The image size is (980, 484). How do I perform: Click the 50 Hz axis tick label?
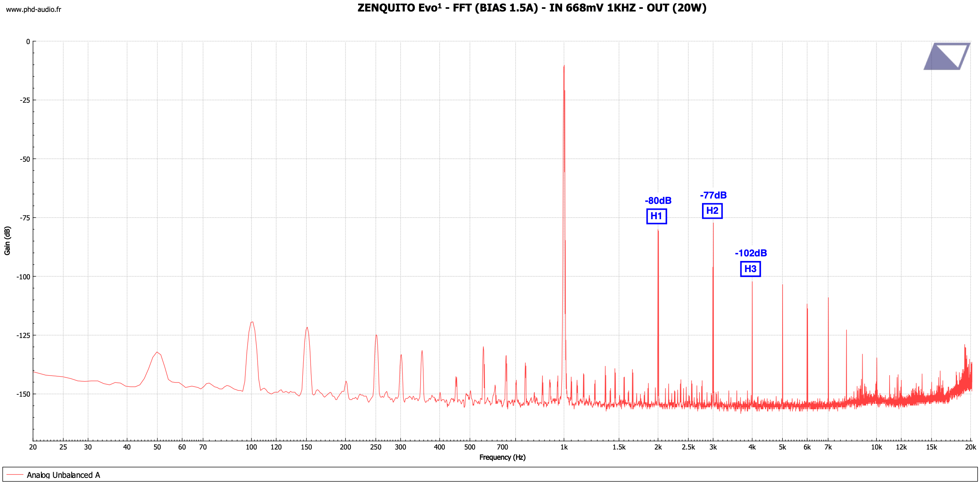pyautogui.click(x=157, y=447)
